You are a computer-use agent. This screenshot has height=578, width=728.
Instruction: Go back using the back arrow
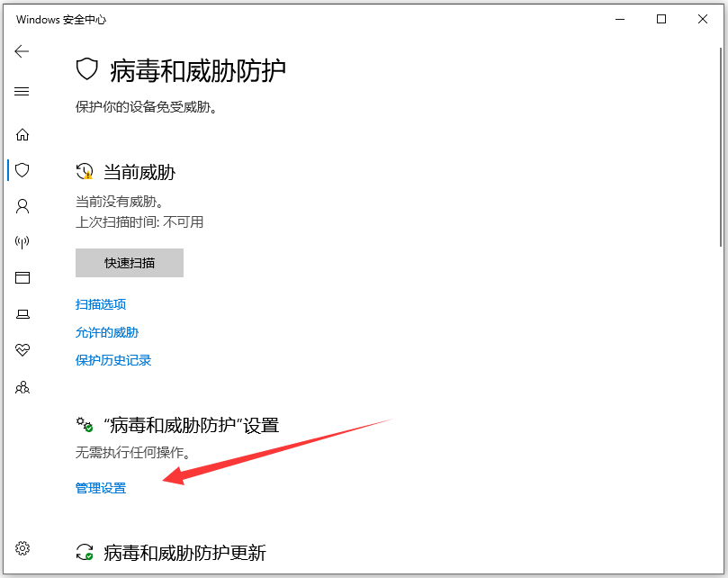(22, 51)
